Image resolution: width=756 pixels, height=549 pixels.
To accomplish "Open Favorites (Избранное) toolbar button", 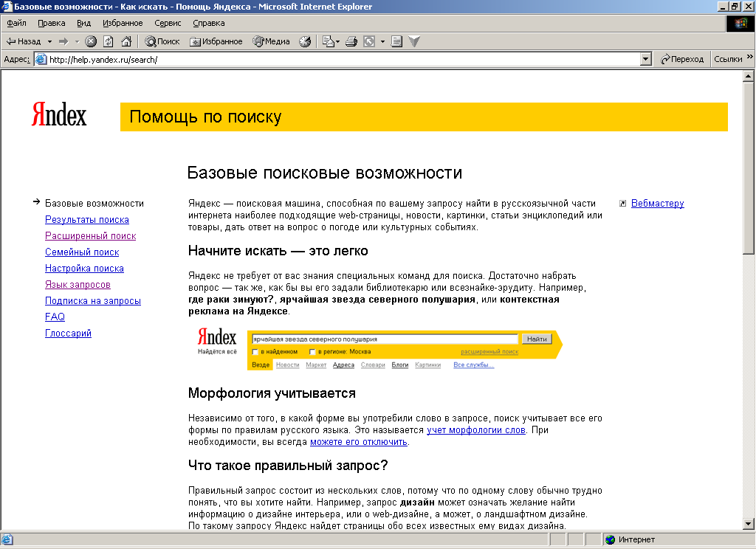I will 216,41.
